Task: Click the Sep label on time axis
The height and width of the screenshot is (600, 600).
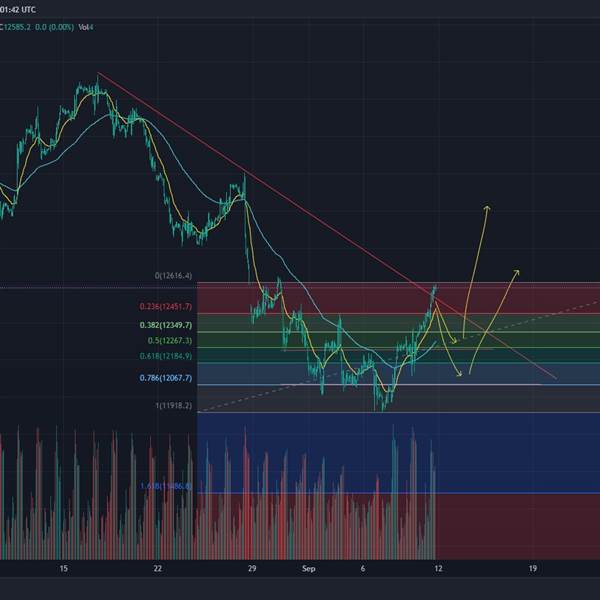Action: (x=309, y=569)
